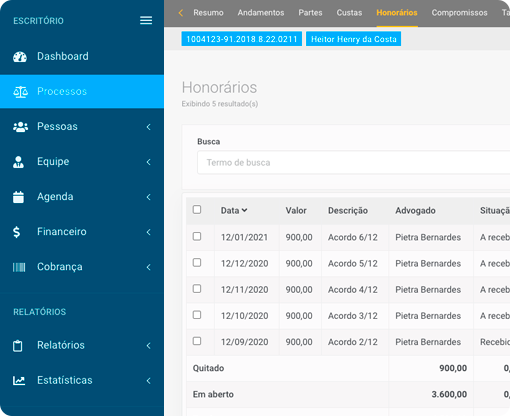The width and height of the screenshot is (510, 416).
Task: Open the Heitor Henry da Costa tag
Action: point(354,39)
